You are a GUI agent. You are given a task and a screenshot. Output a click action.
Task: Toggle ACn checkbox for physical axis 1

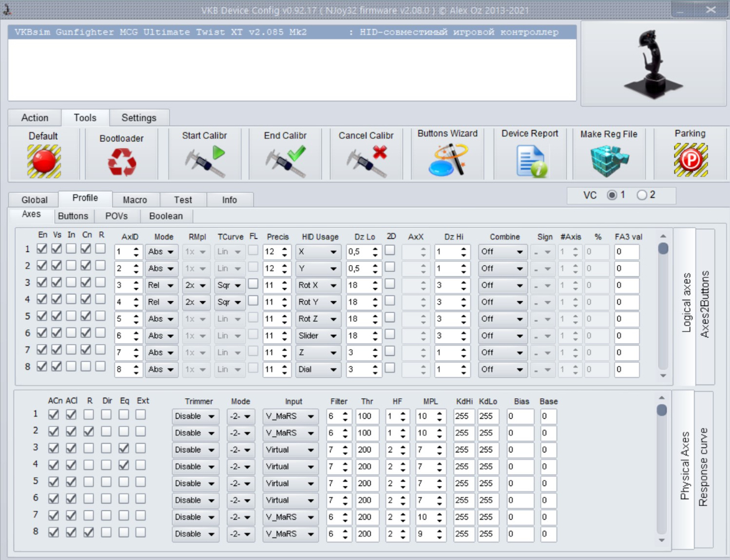tap(54, 414)
